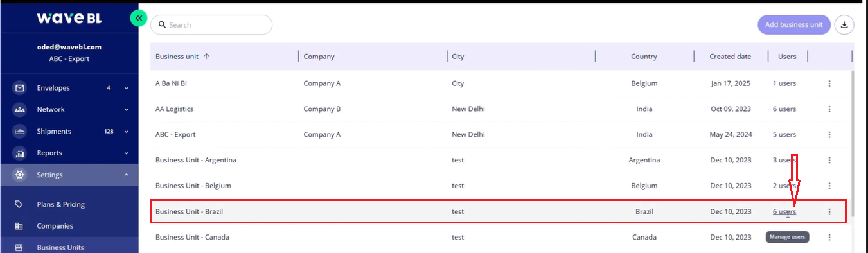Expand the Reports menu chevron
The height and width of the screenshot is (253, 868).
coord(127,153)
